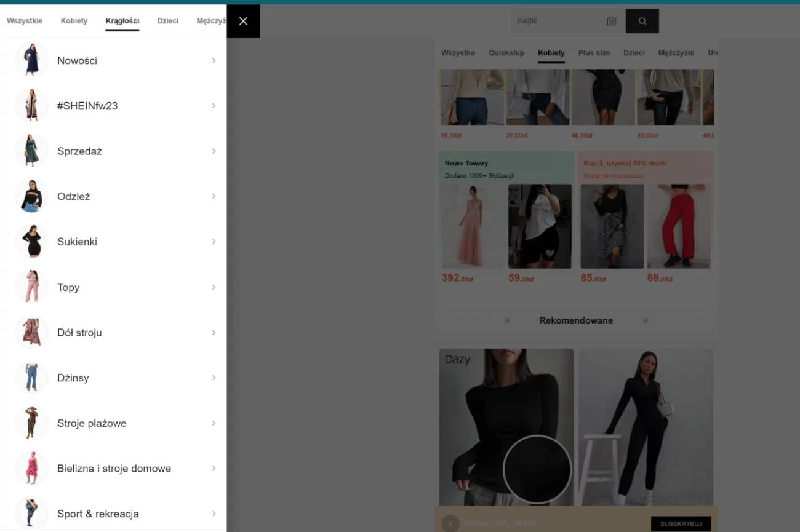Click the magnifier search button
Screen dimensions: 800x532
(642, 21)
